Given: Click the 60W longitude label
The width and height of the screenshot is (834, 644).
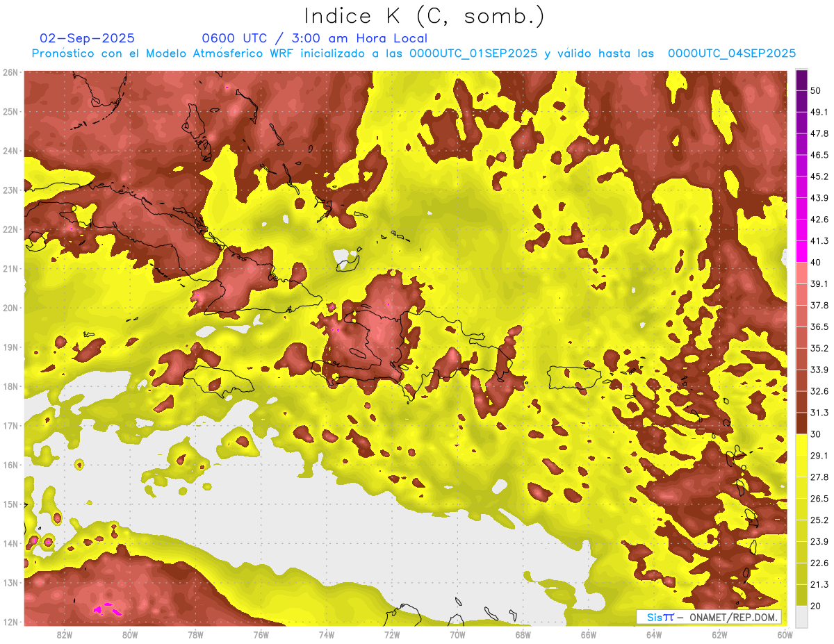Looking at the screenshot, I should 784,634.
